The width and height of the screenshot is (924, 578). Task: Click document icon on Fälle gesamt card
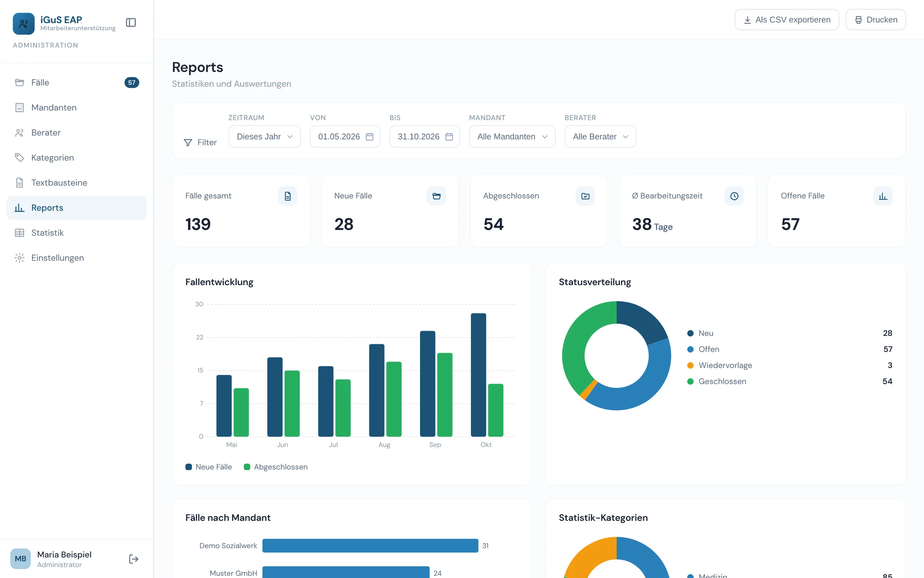[x=288, y=196]
